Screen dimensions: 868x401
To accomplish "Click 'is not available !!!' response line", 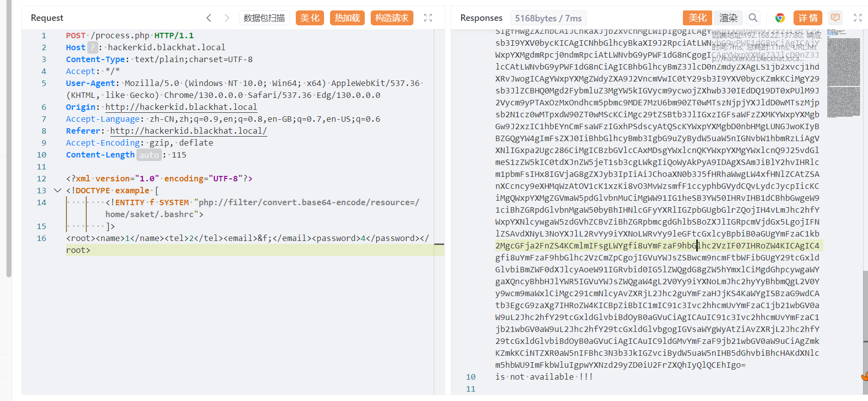I will 544,377.
